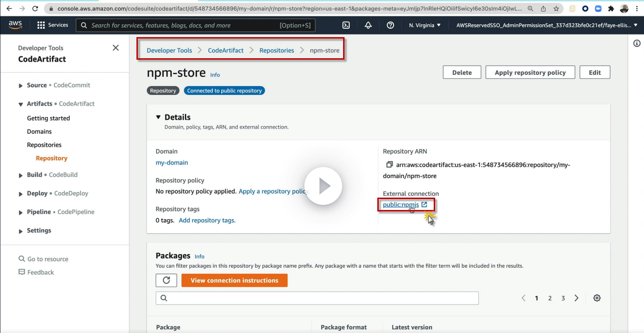Open packages table settings gear
644x333 pixels.
(597, 298)
